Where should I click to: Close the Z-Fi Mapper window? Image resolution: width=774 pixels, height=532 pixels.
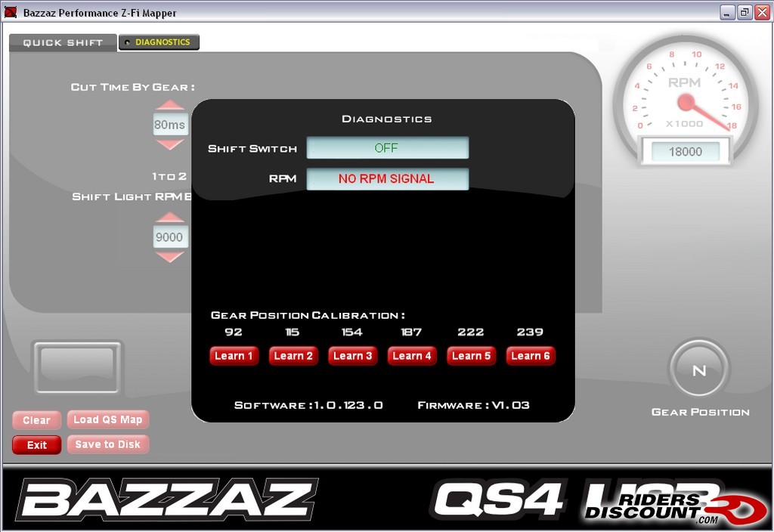point(762,13)
